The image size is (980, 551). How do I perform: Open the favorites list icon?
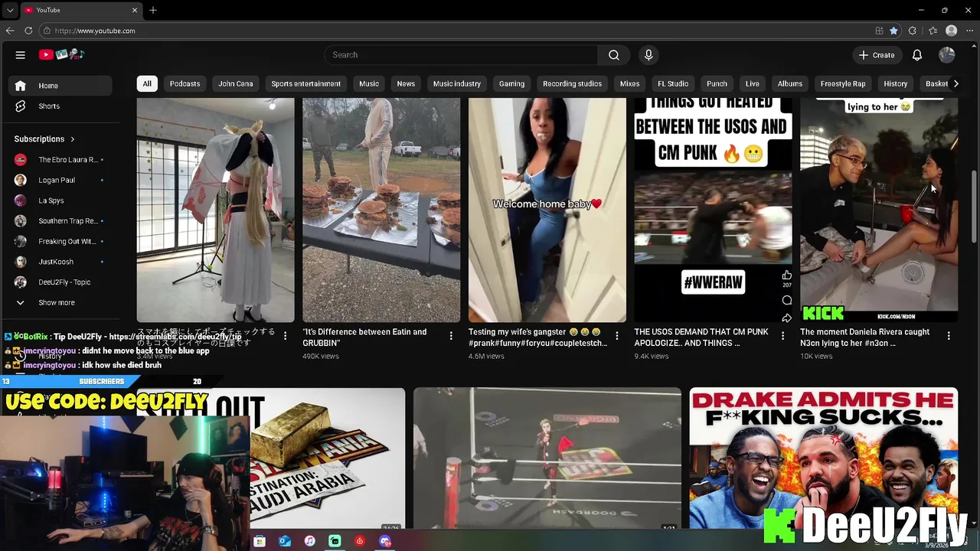[x=933, y=31]
